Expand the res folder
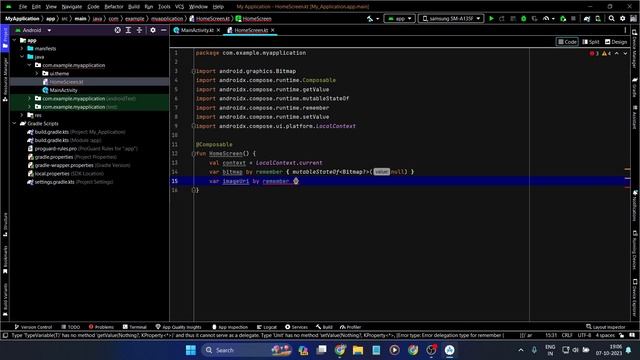Viewport: 640px width, 360px height. [22, 115]
